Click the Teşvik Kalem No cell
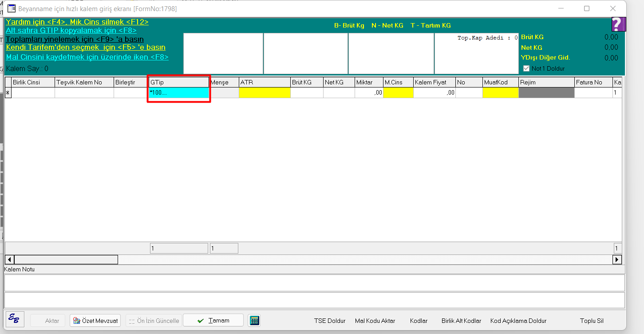This screenshot has width=644, height=334. tap(84, 93)
